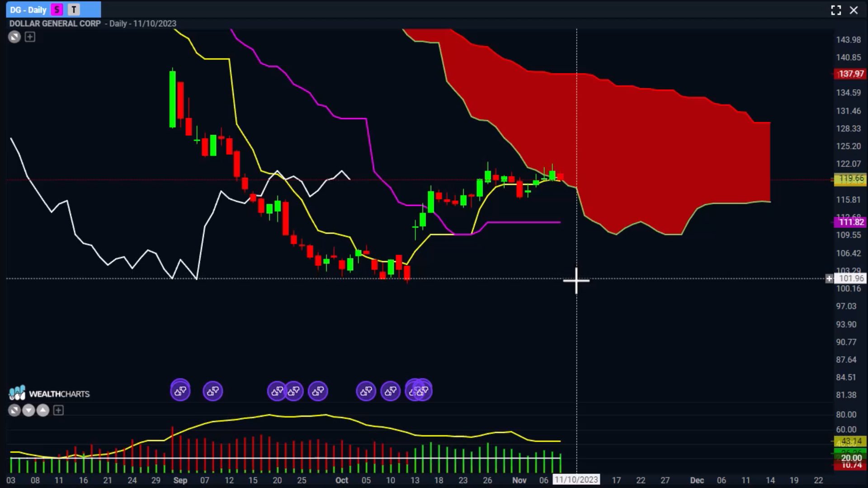Image resolution: width=868 pixels, height=488 pixels.
Task: Move the lower indicator pane down
Action: pos(28,410)
